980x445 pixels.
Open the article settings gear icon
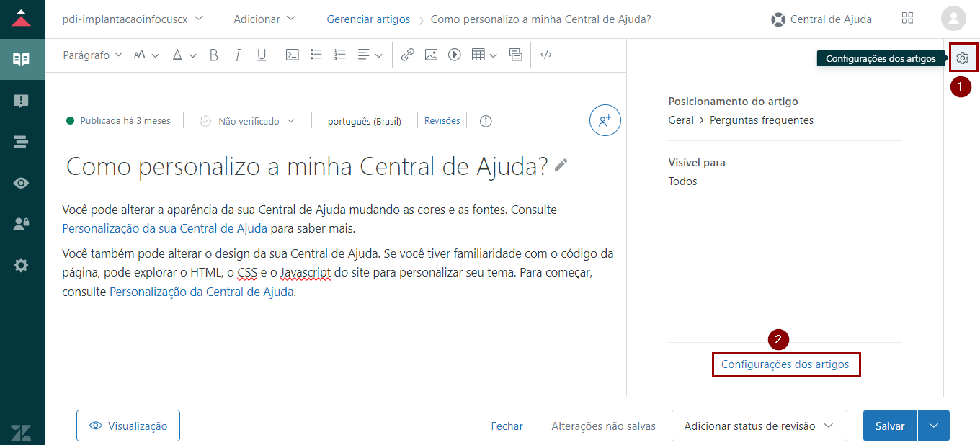[963, 58]
